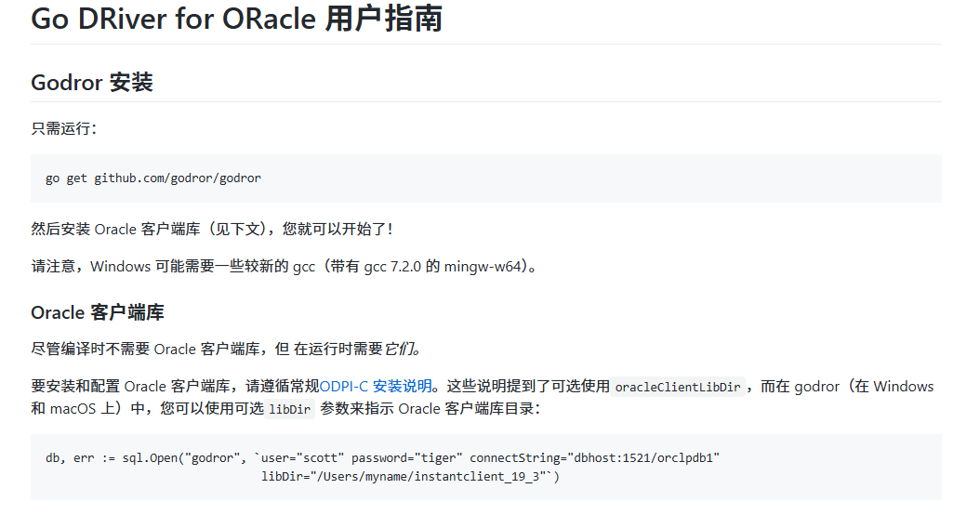The image size is (980, 515).
Task: Click the inline code "libDir" in the paragraph
Action: pyautogui.click(x=289, y=409)
